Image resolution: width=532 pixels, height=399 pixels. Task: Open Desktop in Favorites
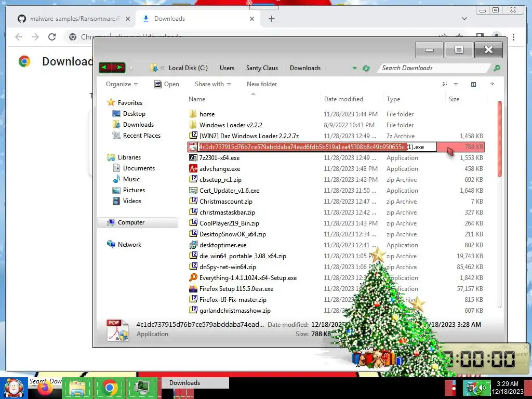[129, 114]
